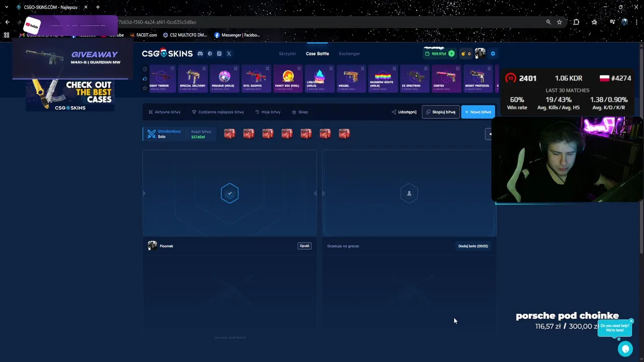Open the Evil Daimyo drop card

(x=256, y=79)
